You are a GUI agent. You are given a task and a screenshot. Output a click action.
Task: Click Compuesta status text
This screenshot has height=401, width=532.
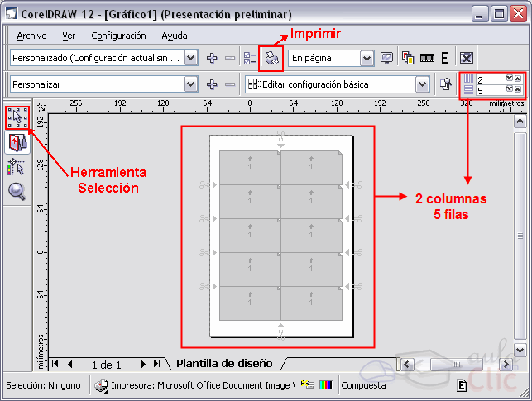(x=363, y=385)
